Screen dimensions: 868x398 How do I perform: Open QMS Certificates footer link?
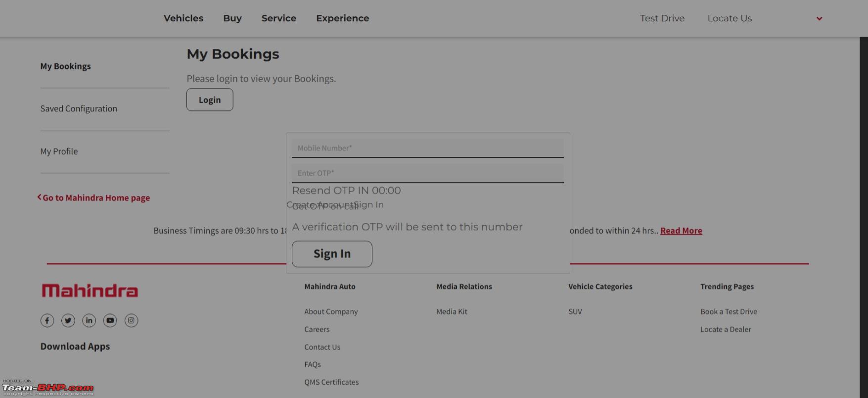[331, 382]
